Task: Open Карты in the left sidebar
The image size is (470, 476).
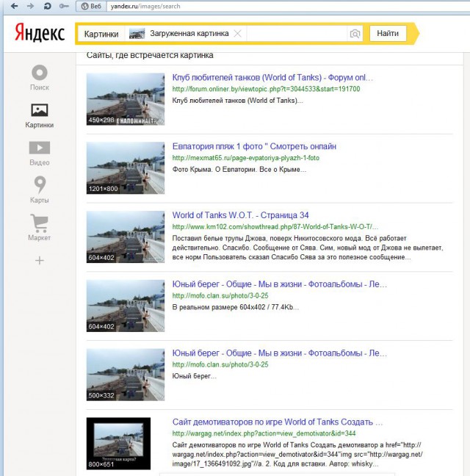Action: pos(40,190)
